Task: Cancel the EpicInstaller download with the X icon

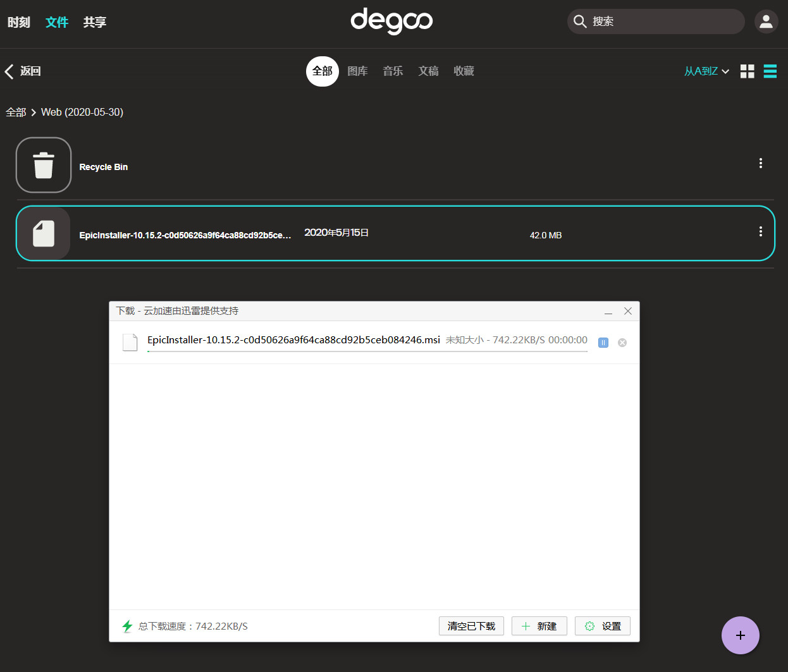Action: (x=622, y=343)
